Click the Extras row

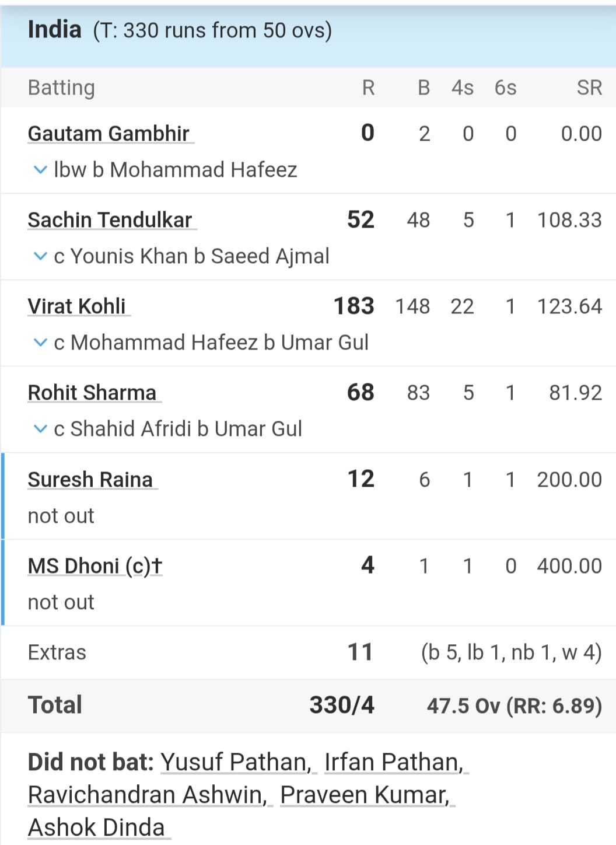pos(308,652)
